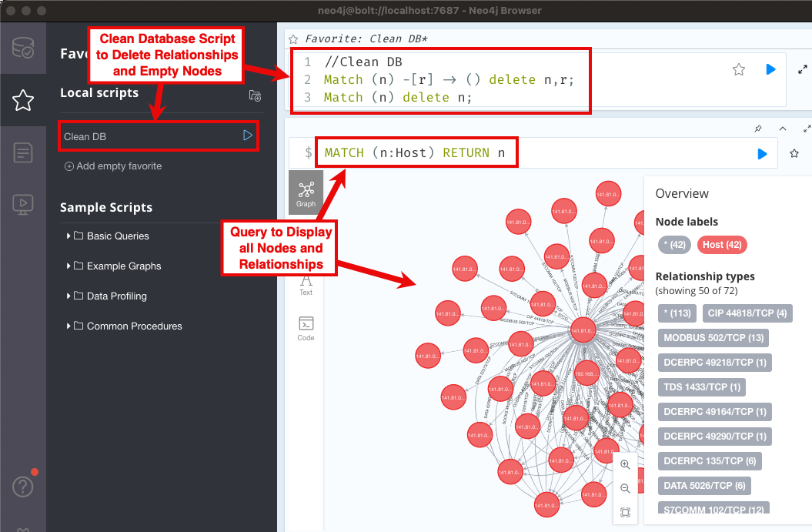This screenshot has width=812, height=532.
Task: Select MODBUS 502/TCP (13) relationship
Action: click(x=713, y=338)
